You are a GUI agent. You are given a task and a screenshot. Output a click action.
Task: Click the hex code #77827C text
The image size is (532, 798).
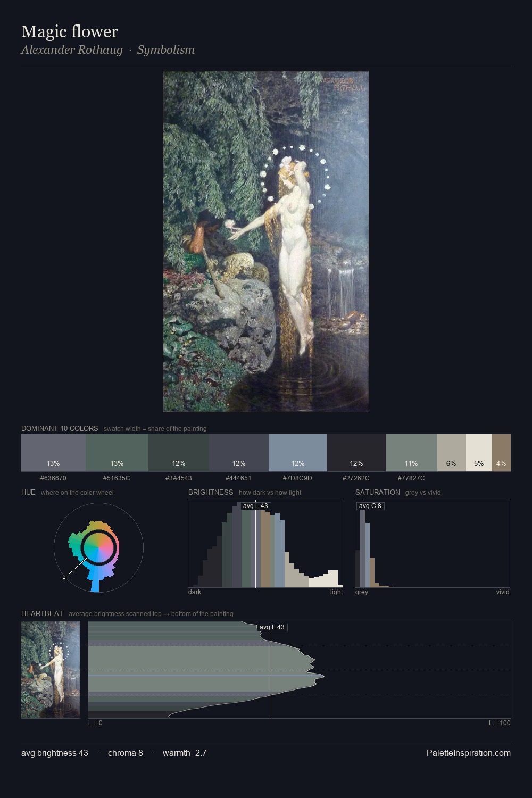click(411, 478)
